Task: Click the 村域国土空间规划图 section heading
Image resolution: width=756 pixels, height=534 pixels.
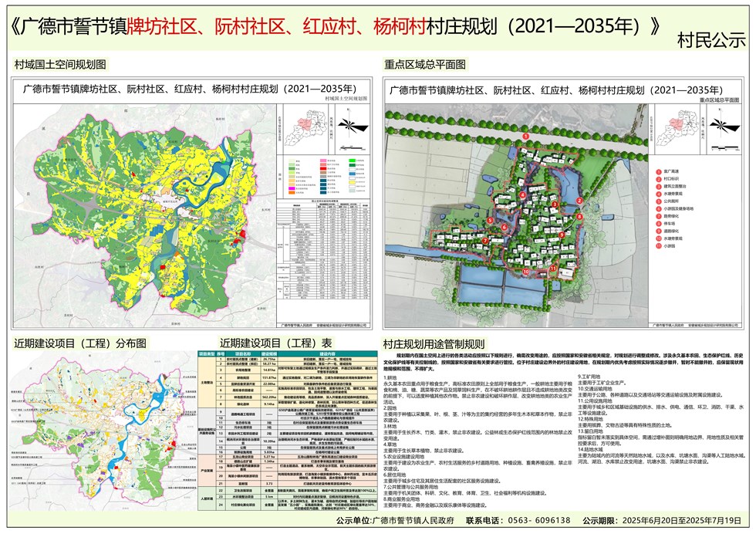Action: pyautogui.click(x=60, y=63)
